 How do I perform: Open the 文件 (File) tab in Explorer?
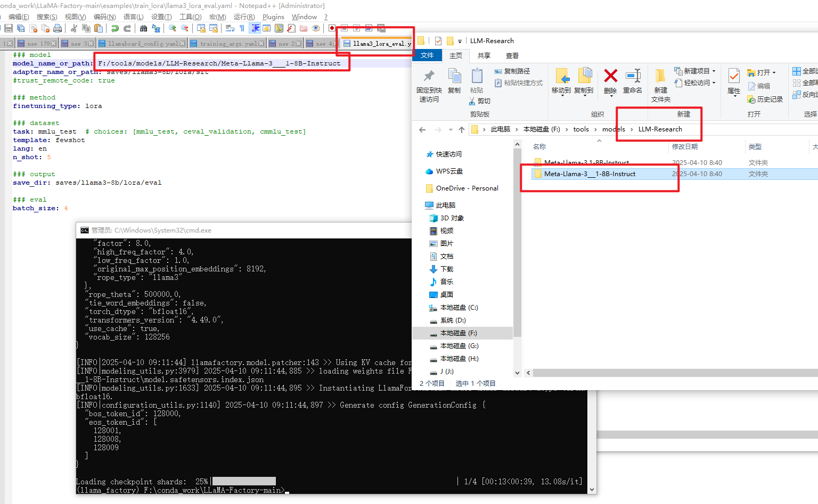coord(427,55)
